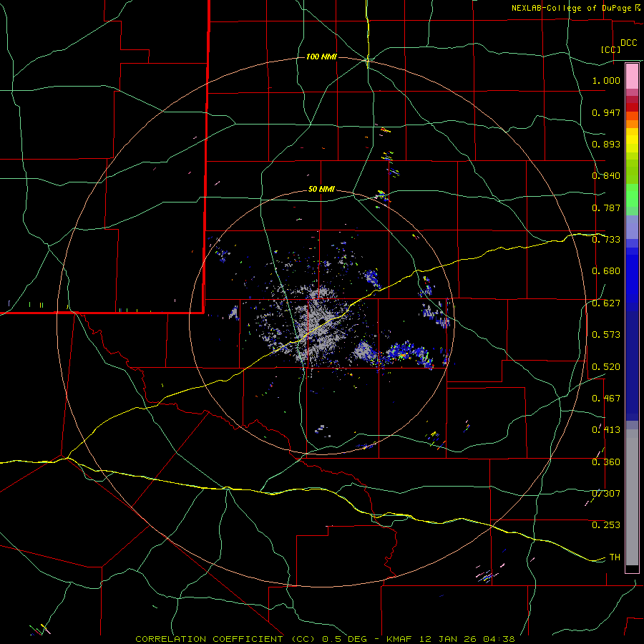Viewport: 644px width, 644px height.
Task: Click the 50 NMI range ring label
Action: [321, 190]
